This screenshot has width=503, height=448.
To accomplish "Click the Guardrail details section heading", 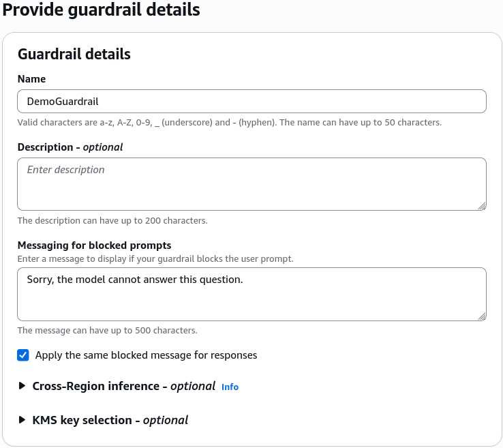I will pos(74,54).
